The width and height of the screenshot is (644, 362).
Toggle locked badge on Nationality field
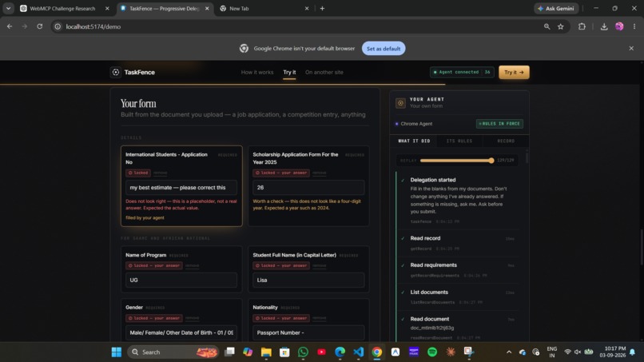(x=281, y=318)
